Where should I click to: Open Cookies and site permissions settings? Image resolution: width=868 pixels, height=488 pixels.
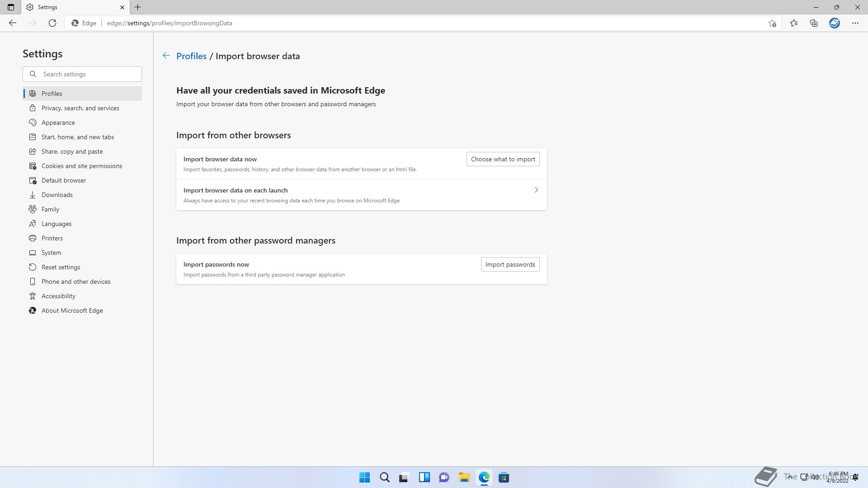(x=82, y=166)
